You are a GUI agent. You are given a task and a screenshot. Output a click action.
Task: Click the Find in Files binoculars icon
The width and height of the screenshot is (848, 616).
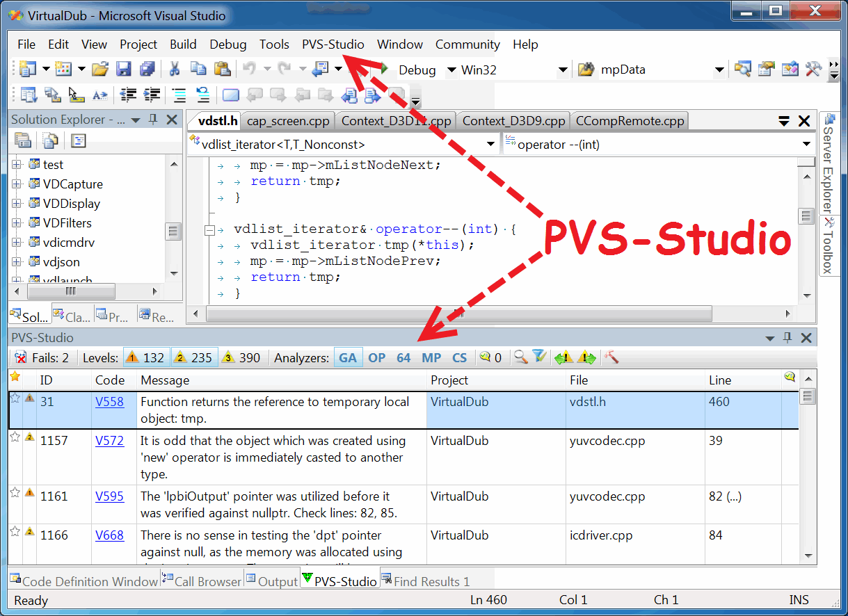[x=586, y=70]
